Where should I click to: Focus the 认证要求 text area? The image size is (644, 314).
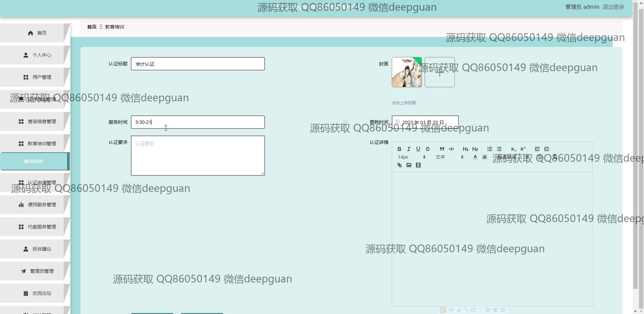point(198,156)
